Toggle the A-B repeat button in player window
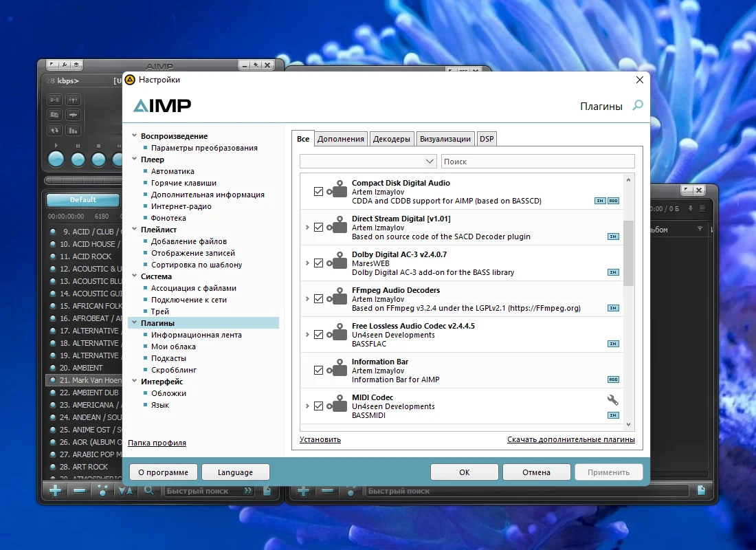The height and width of the screenshot is (550, 756). [54, 100]
